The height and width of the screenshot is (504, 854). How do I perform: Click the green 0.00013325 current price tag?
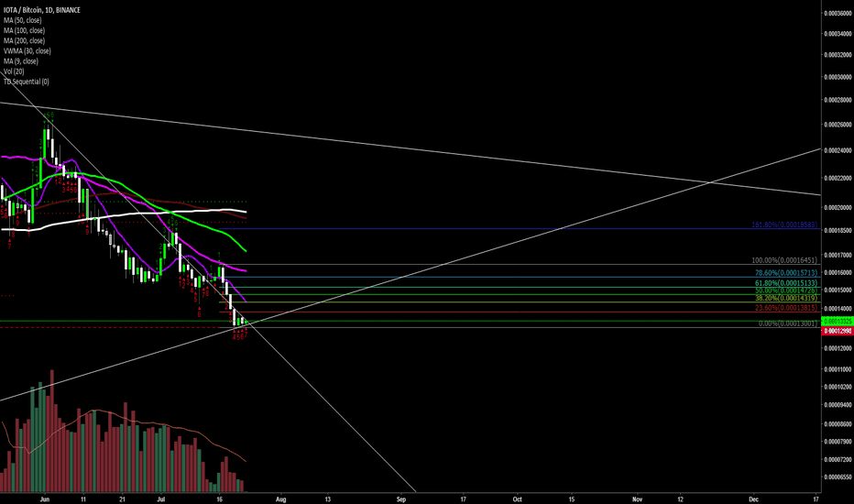[838, 322]
